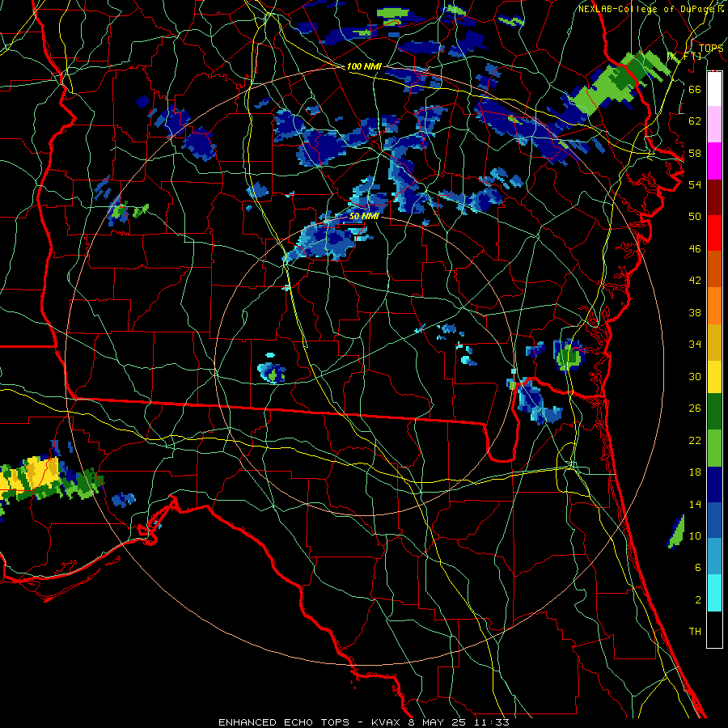This screenshot has width=728, height=728.
Task: Click the "ENHANCED ECHO TOPS" product title
Action: point(284,722)
